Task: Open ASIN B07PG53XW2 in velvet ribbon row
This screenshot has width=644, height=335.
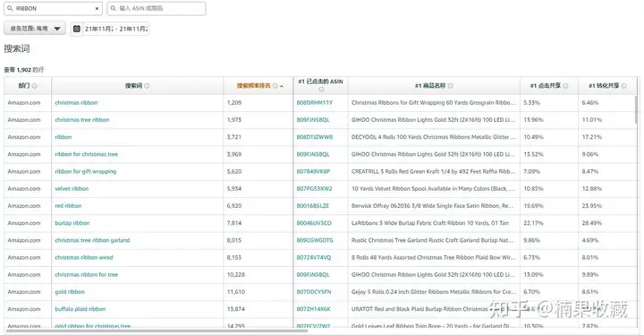Action: pyautogui.click(x=314, y=188)
